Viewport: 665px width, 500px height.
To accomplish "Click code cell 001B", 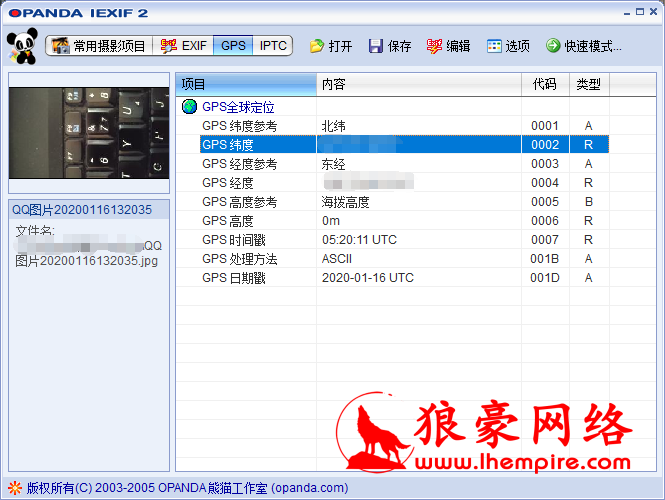I will pos(545,259).
